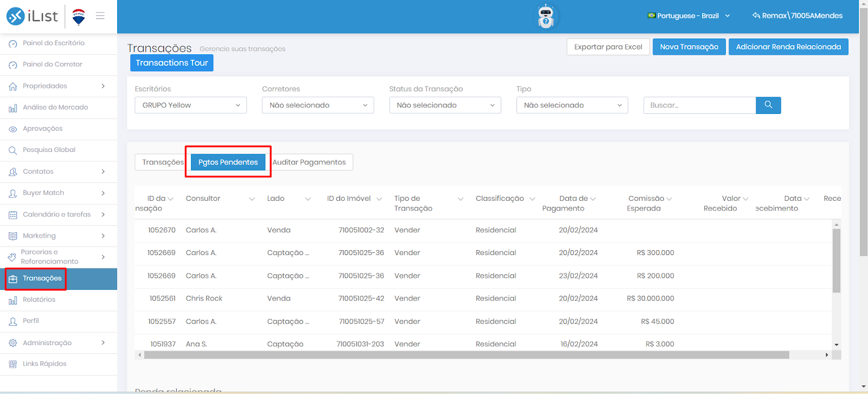Screen dimensions: 868x394
Task: Click the Marketing newspaper icon
Action: (x=13, y=236)
